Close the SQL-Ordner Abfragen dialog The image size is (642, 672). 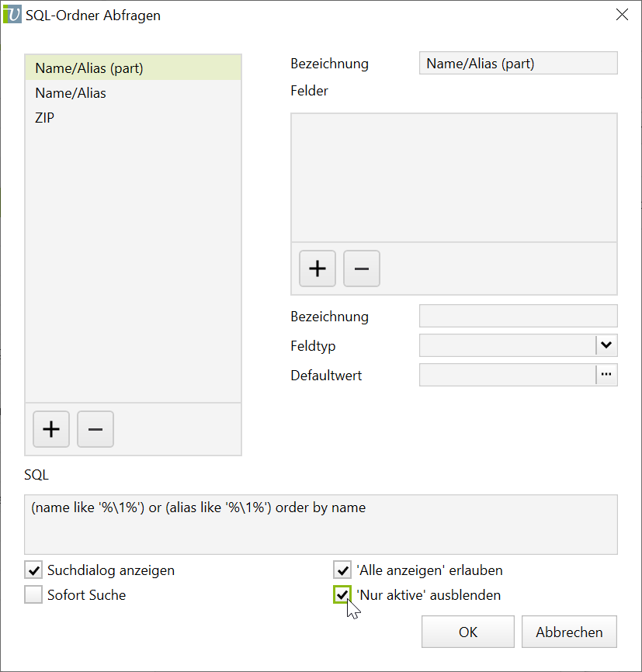pyautogui.click(x=622, y=14)
